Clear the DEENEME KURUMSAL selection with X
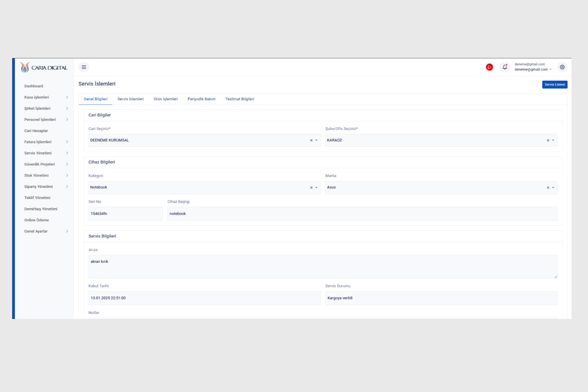Image resolution: width=588 pixels, height=392 pixels. (x=311, y=141)
